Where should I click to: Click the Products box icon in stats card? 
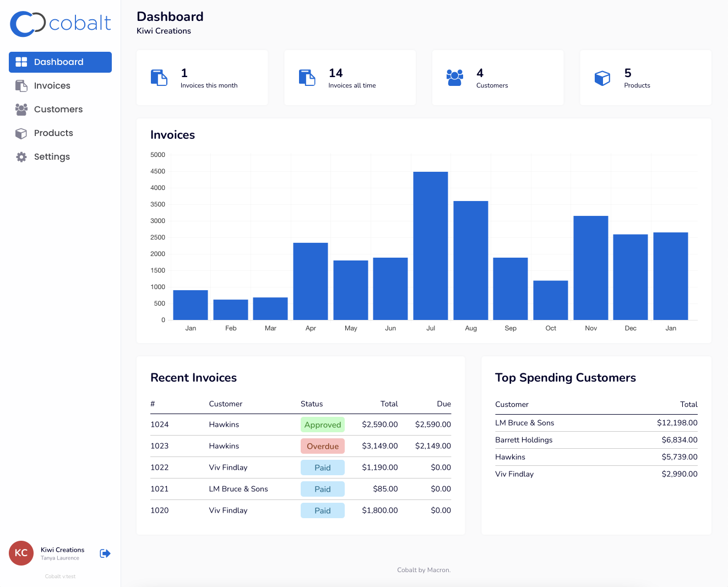pyautogui.click(x=602, y=78)
